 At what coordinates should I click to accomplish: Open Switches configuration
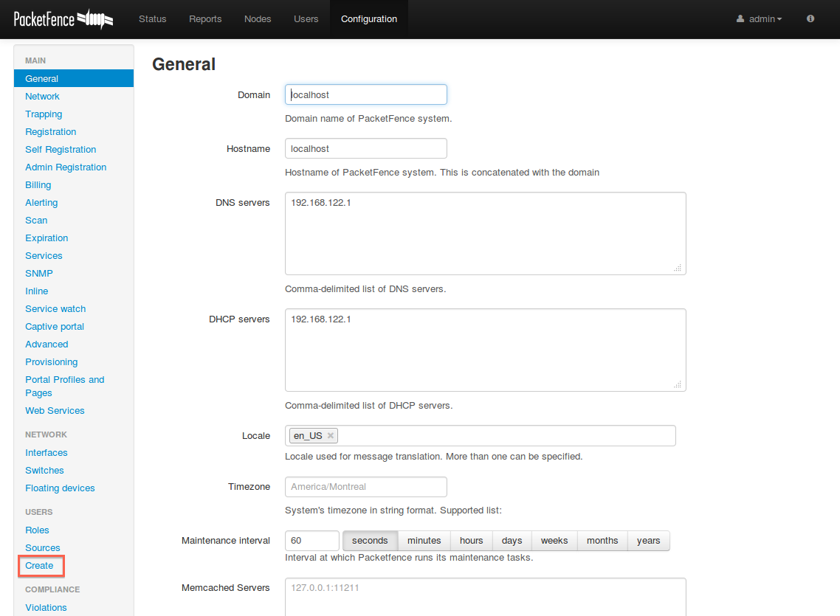click(x=44, y=470)
